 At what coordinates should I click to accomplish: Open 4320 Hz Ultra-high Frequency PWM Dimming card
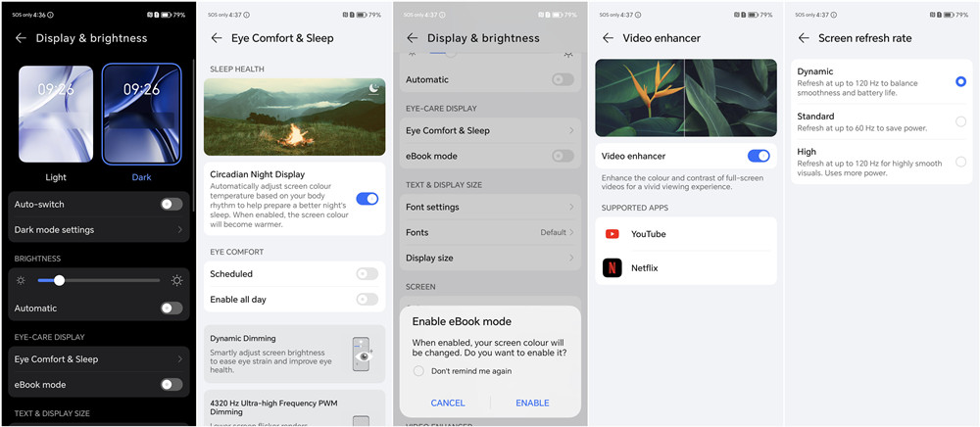[x=294, y=408]
